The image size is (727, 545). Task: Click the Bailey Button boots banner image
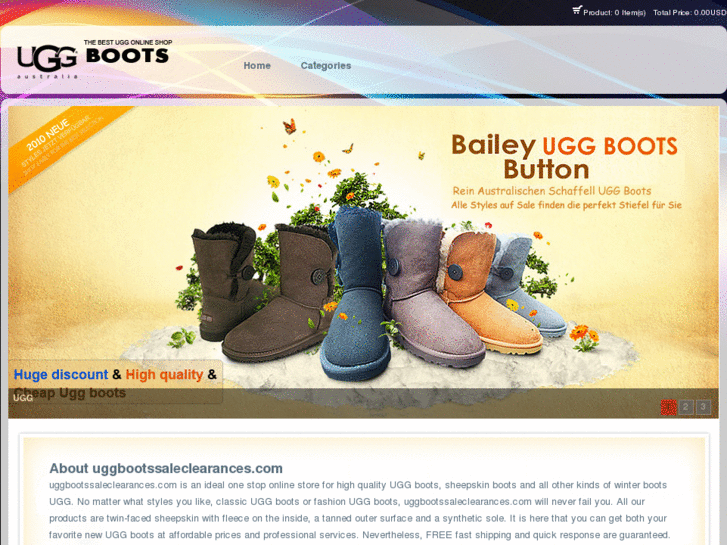[364, 262]
